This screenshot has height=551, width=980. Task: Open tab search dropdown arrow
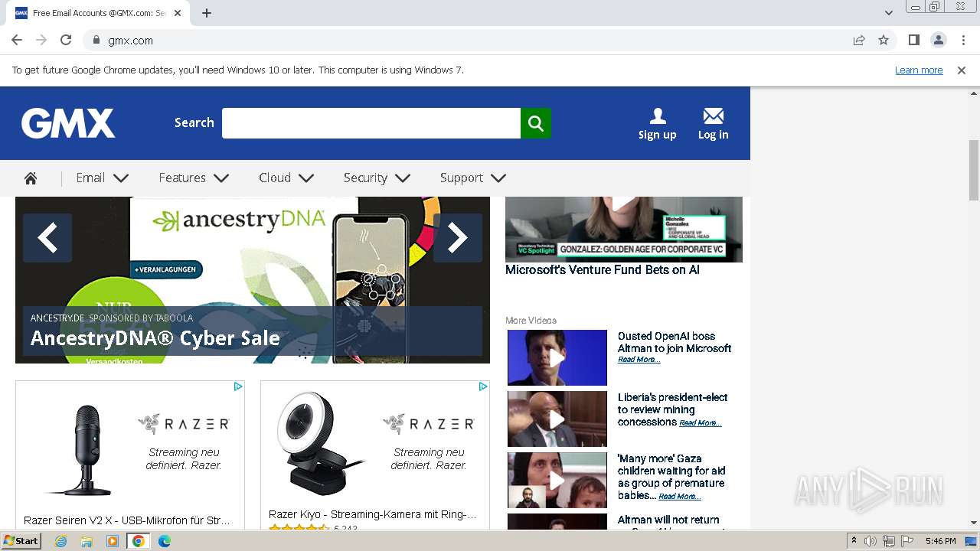point(889,13)
